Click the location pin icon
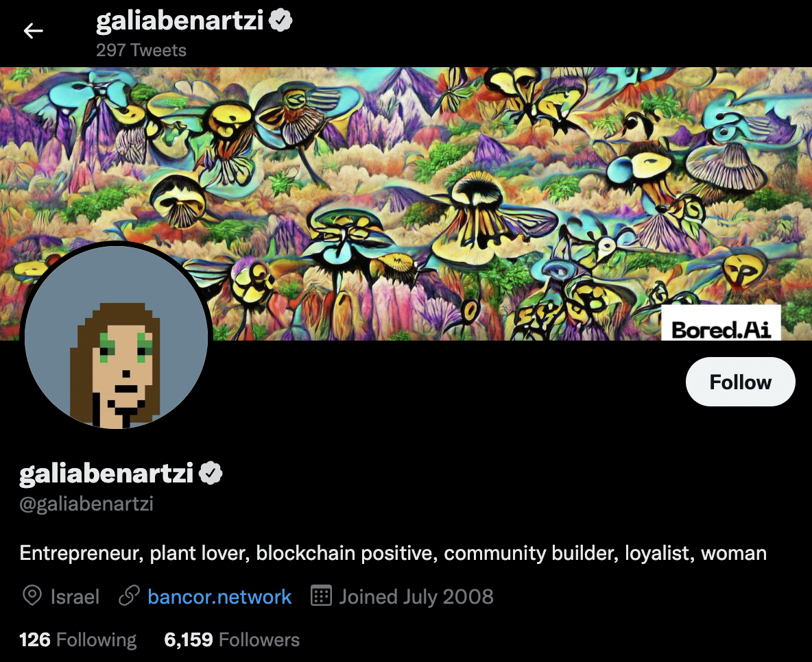Image resolution: width=812 pixels, height=662 pixels. [32, 596]
